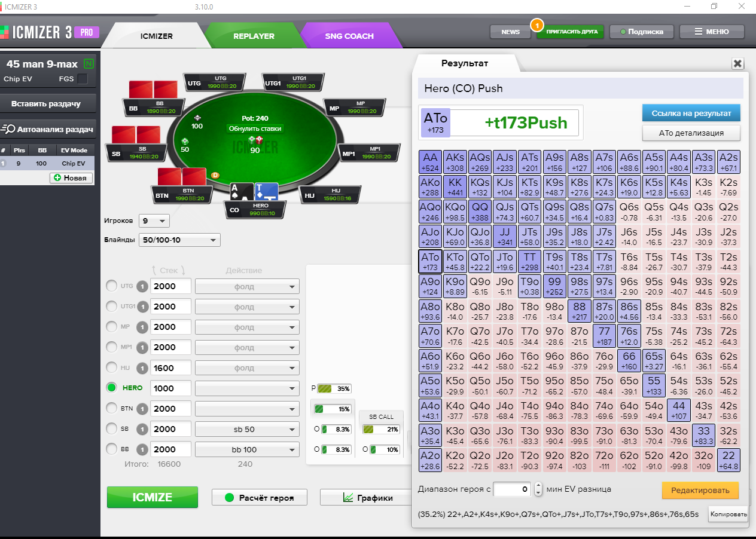Screen dimensions: 756x539
Task: Open the bb 100 action dropdown
Action: click(x=247, y=449)
